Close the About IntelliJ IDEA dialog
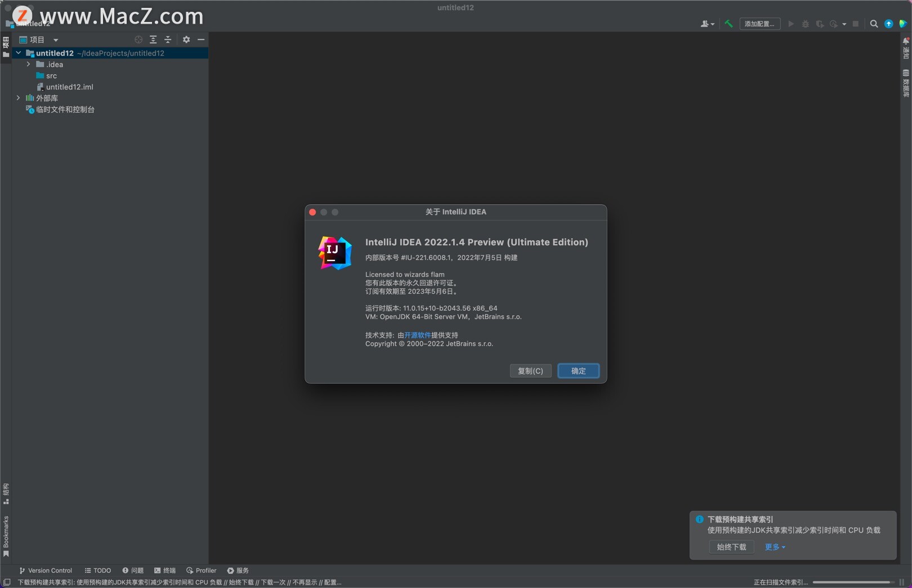The image size is (912, 588). tap(312, 212)
